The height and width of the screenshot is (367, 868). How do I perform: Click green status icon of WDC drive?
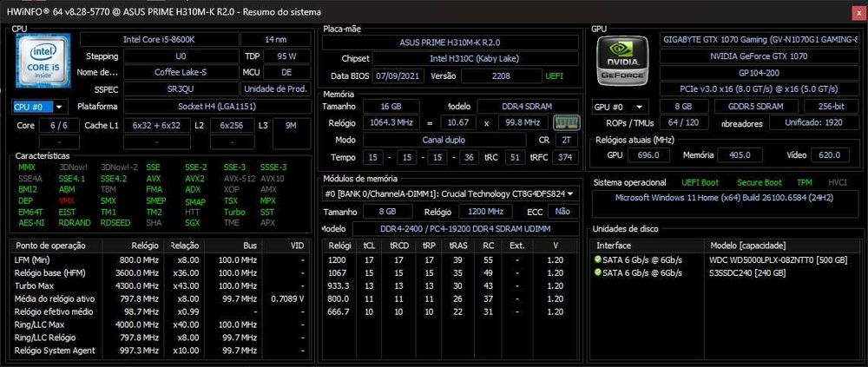pos(597,259)
